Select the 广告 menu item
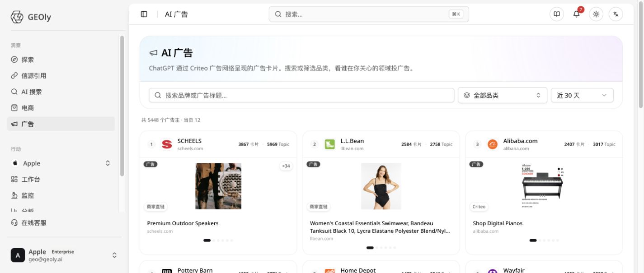The height and width of the screenshot is (273, 644). tap(61, 124)
